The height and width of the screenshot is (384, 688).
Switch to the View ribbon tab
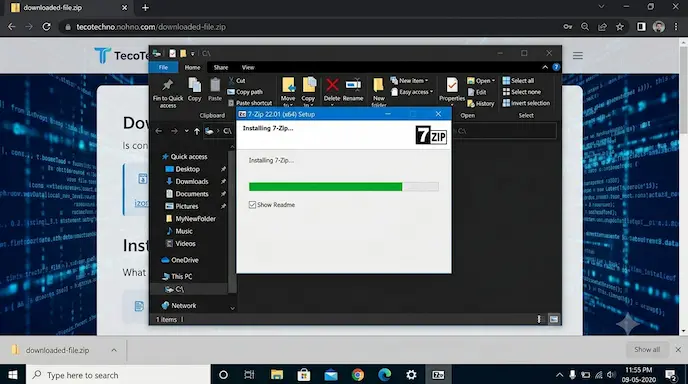[248, 67]
